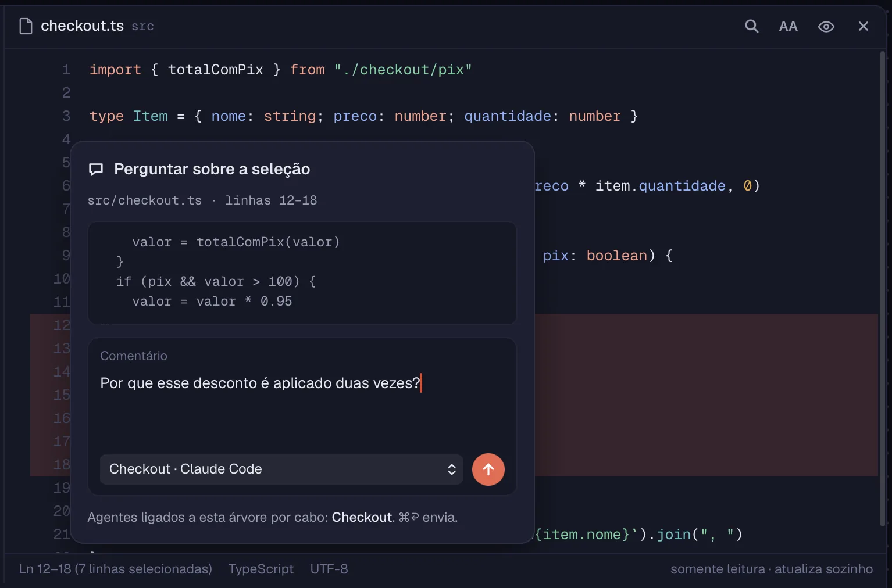892x588 pixels.
Task: Click the up-down chevrons in agent selector
Action: pos(452,469)
